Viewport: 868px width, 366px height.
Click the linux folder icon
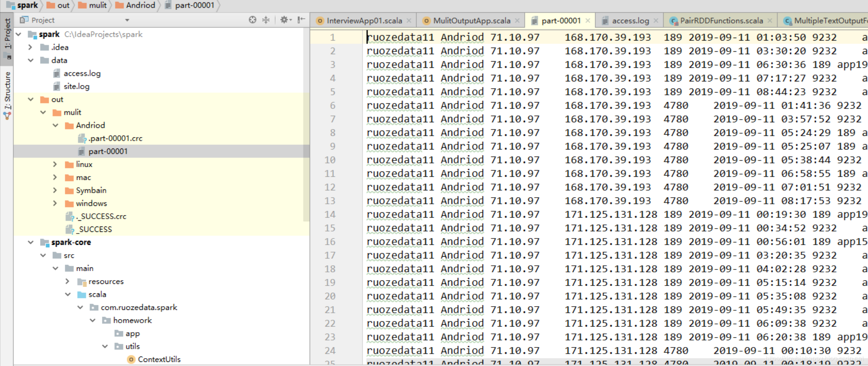pyautogui.click(x=69, y=164)
